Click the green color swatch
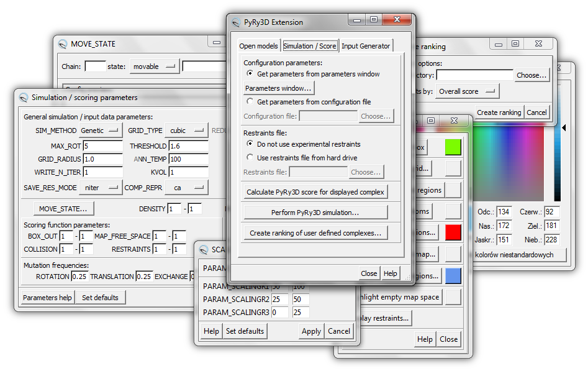The height and width of the screenshot is (371, 588). click(x=453, y=147)
